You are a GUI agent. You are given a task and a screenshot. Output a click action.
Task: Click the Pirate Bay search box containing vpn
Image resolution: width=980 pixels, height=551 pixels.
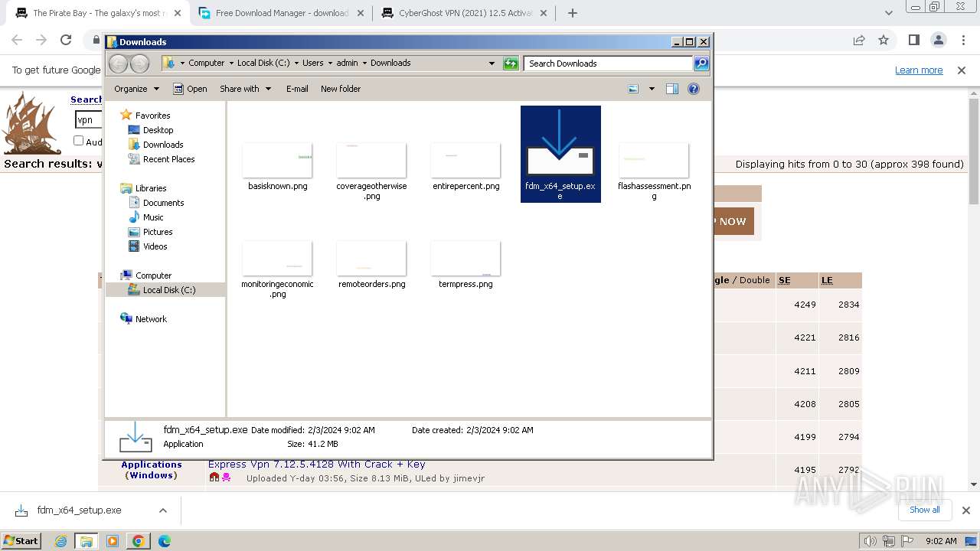(88, 119)
